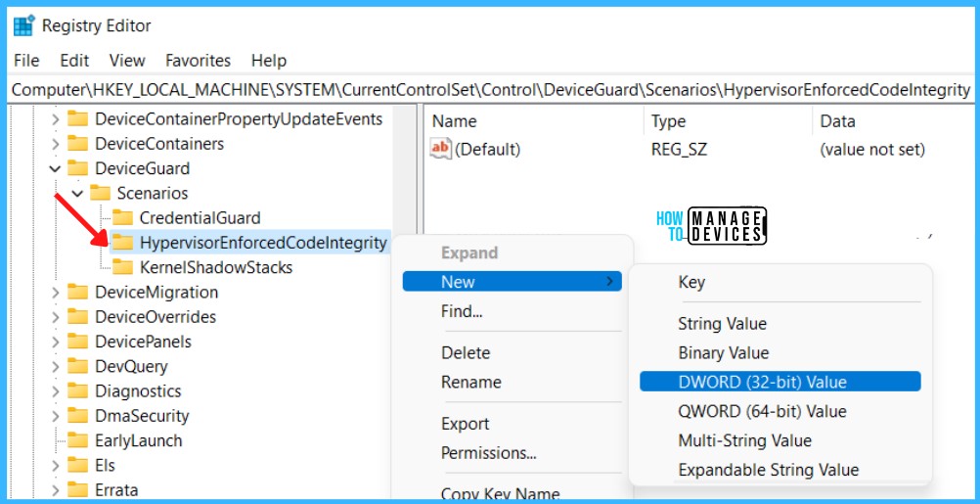Expand the Els key
This screenshot has height=504, width=980.
56,465
